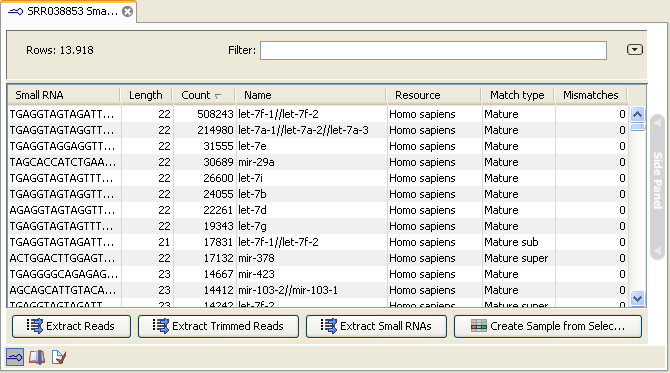Click Extract Reads button
The height and width of the screenshot is (373, 670).
[x=71, y=326]
